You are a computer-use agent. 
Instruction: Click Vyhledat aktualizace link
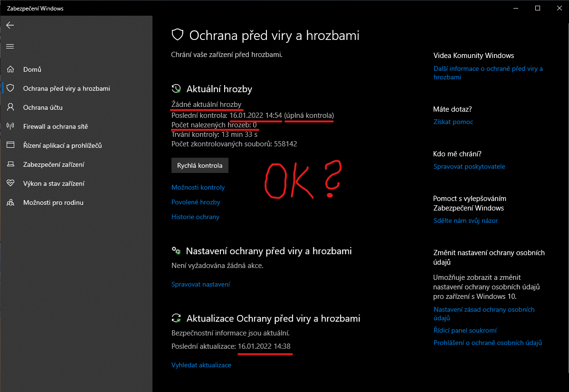click(x=201, y=365)
